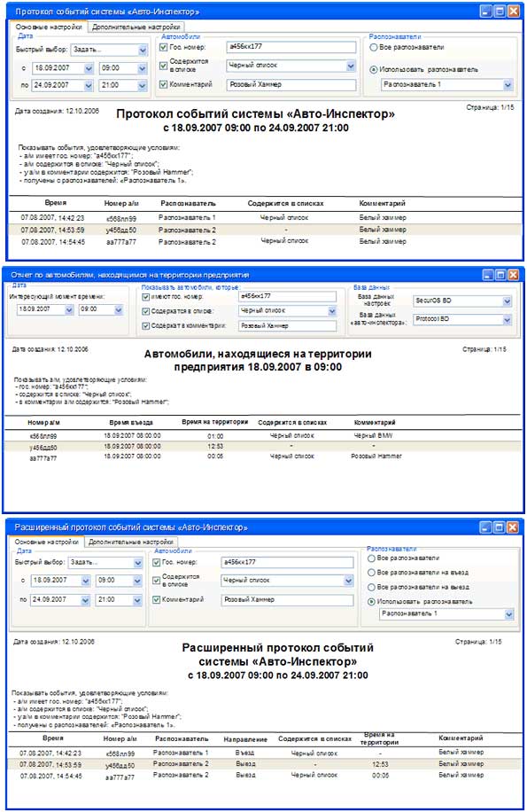Click 12:53 time cell in Расширенный протокол table
527x812 pixels.
coord(380,764)
